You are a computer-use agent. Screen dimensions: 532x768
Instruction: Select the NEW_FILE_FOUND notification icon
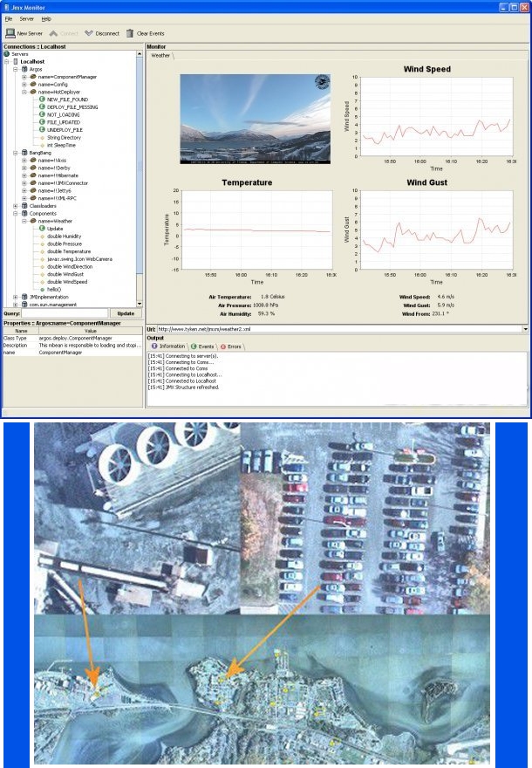(42, 99)
